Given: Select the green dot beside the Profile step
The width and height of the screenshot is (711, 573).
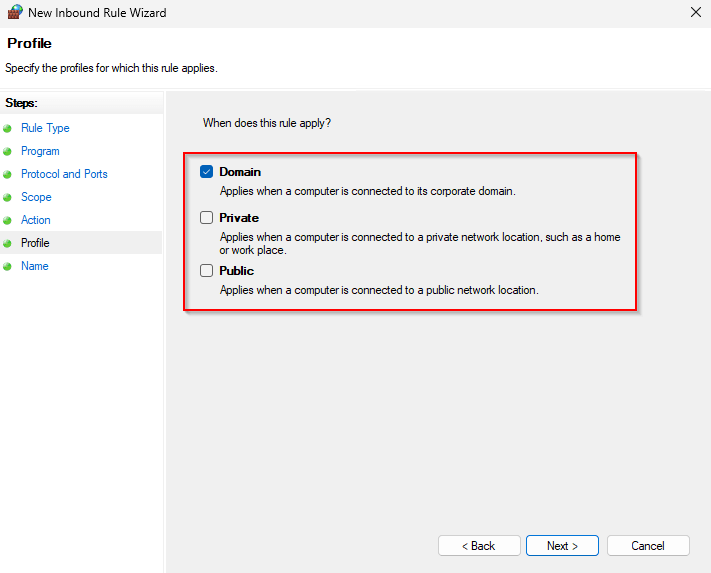Looking at the screenshot, I should (x=8, y=244).
